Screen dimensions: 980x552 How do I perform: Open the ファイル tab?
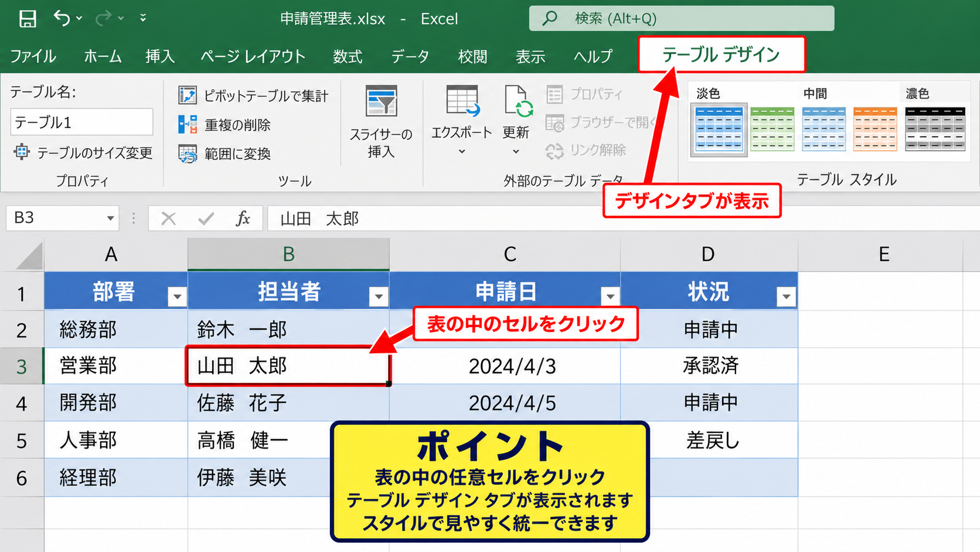[33, 56]
